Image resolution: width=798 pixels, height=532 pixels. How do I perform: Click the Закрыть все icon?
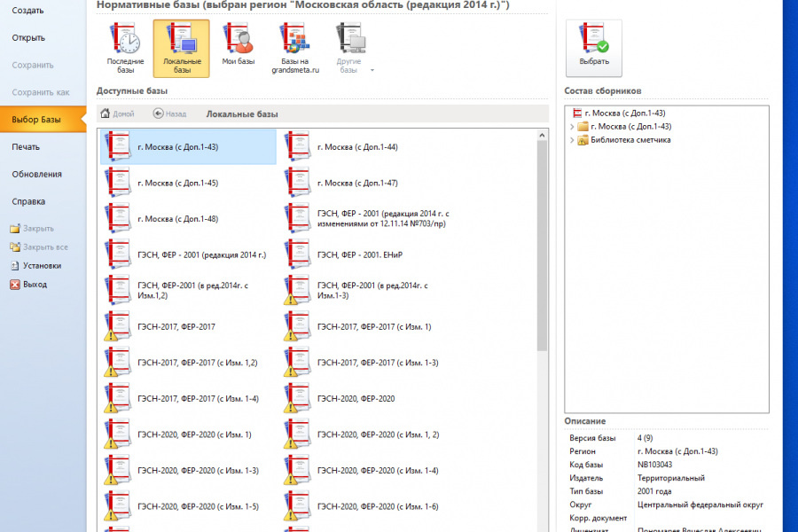pyautogui.click(x=15, y=246)
